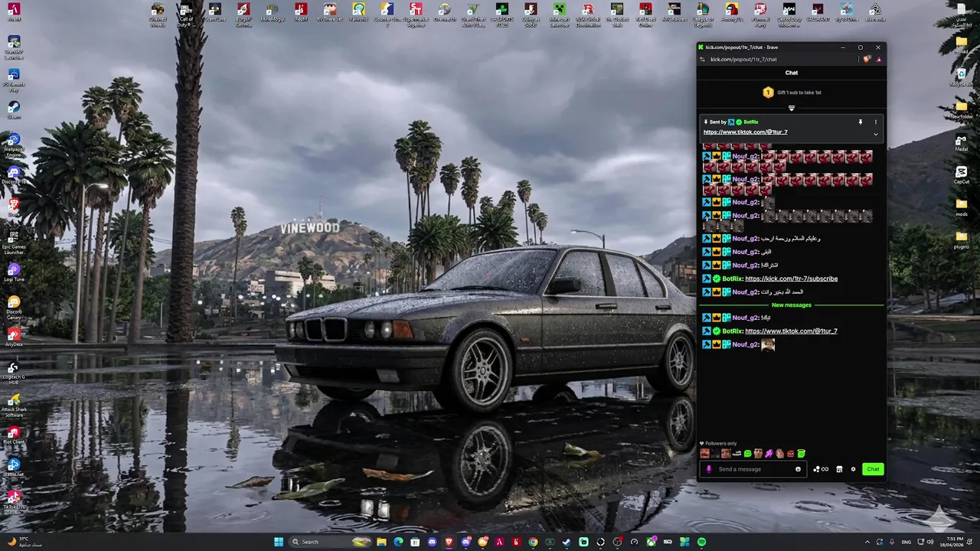The width and height of the screenshot is (980, 551).
Task: Click the ENG language indicator in tray
Action: [906, 542]
